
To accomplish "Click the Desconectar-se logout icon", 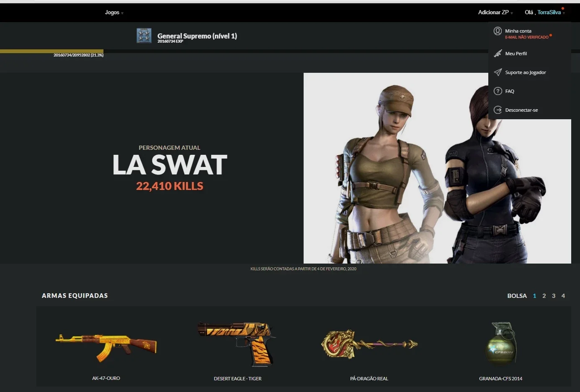I will click(x=498, y=110).
